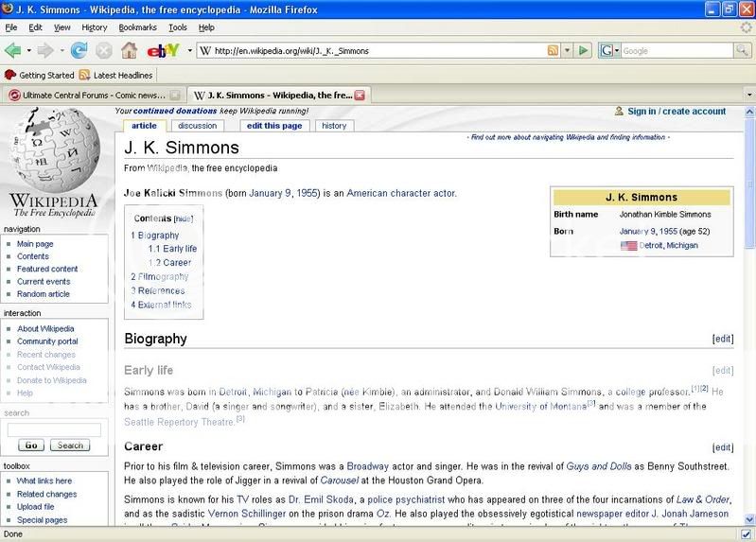Click the Biography section edit link
Screen dimensions: 756x542
(723, 339)
